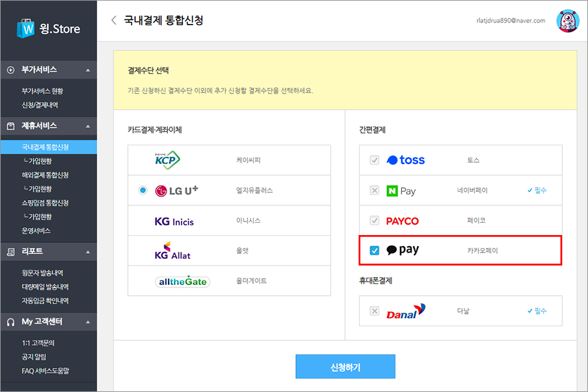This screenshot has height=392, width=588.
Task: Click the Naver Pay logo
Action: tap(401, 191)
